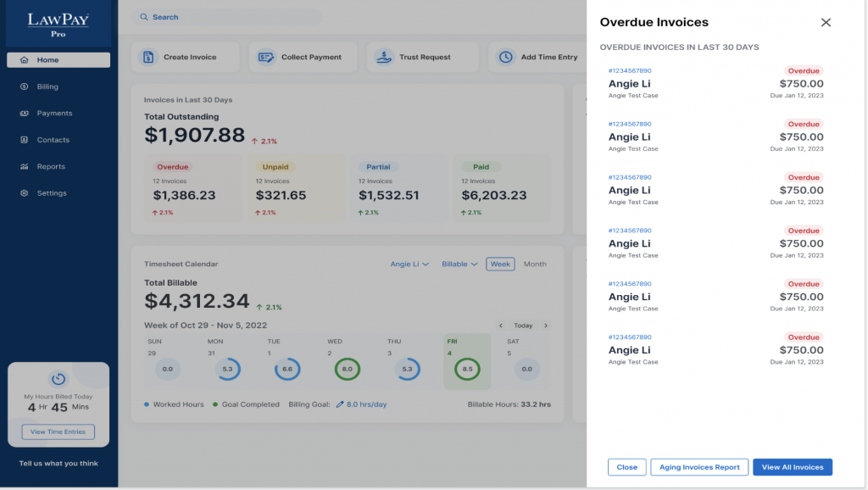868x490 pixels.
Task: Switch timesheet calendar to Month view
Action: click(535, 264)
